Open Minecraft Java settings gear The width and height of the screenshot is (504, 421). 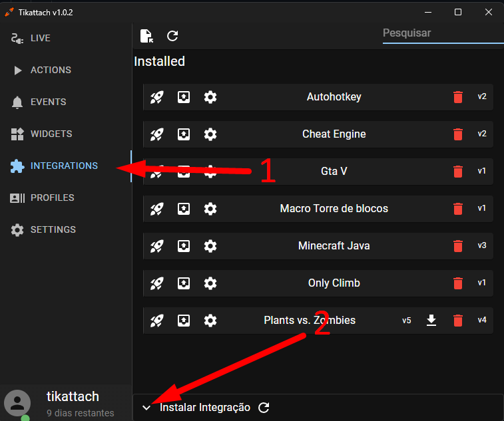(x=210, y=246)
